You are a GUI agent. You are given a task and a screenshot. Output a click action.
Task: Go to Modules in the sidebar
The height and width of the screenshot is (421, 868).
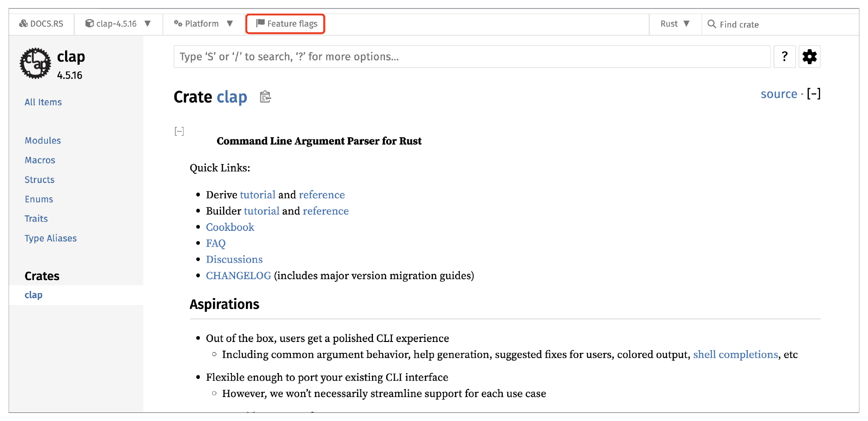click(x=42, y=140)
